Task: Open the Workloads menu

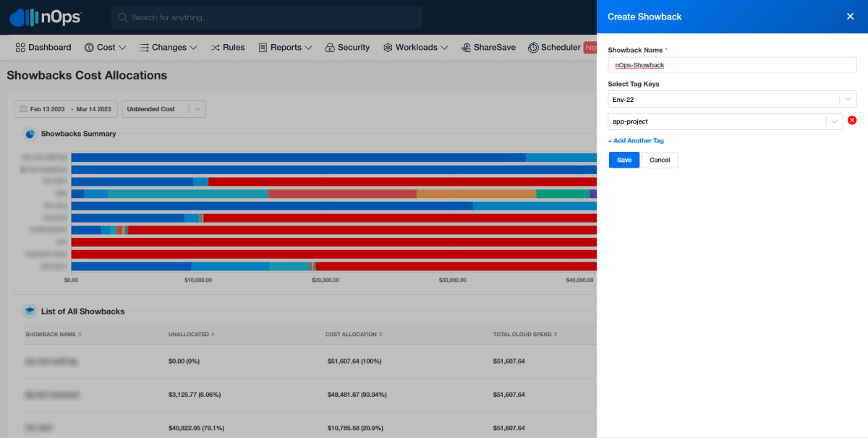Action: click(416, 47)
